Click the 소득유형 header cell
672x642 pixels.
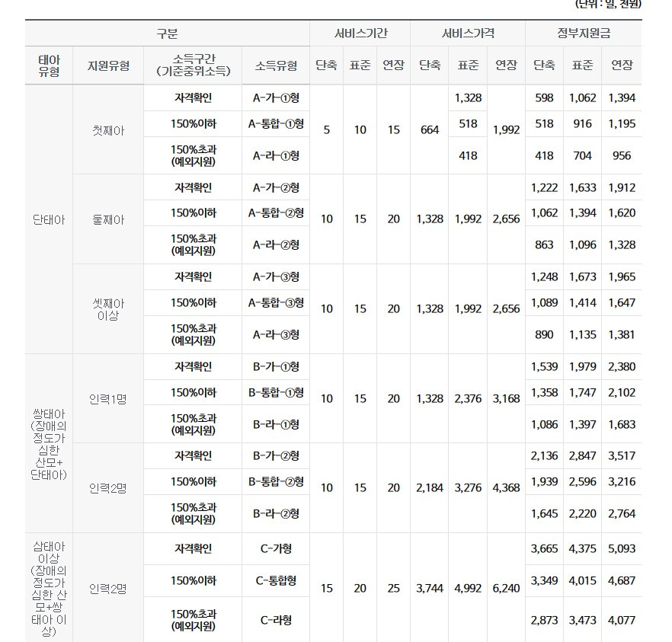276,65
